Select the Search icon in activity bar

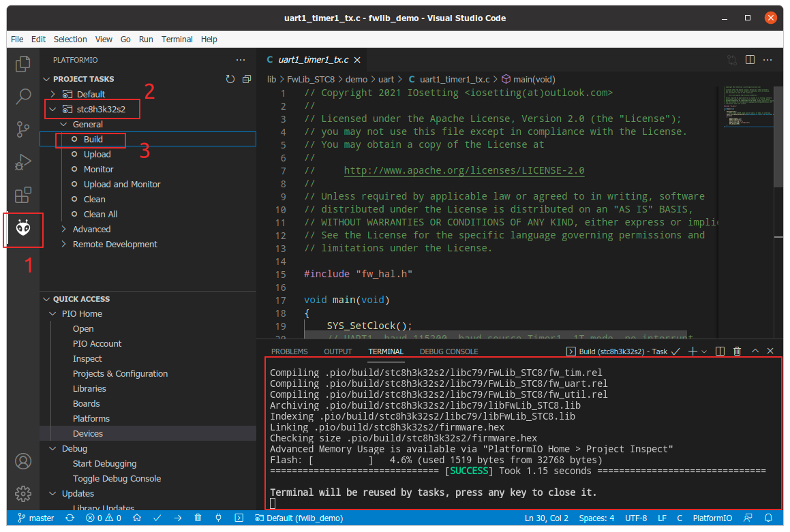22,96
